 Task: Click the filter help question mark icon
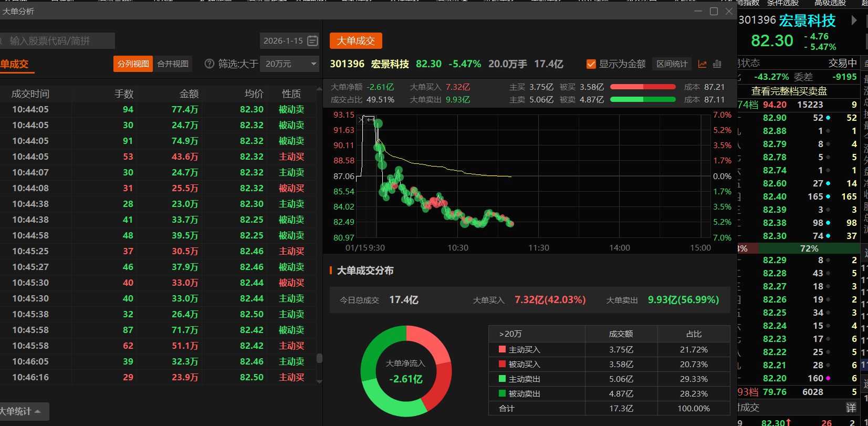(x=210, y=64)
